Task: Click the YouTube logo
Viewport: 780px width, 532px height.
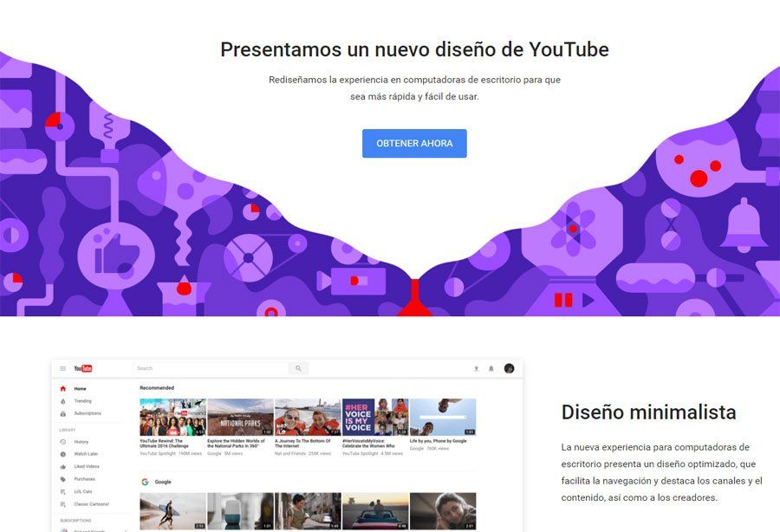Action: 83,368
